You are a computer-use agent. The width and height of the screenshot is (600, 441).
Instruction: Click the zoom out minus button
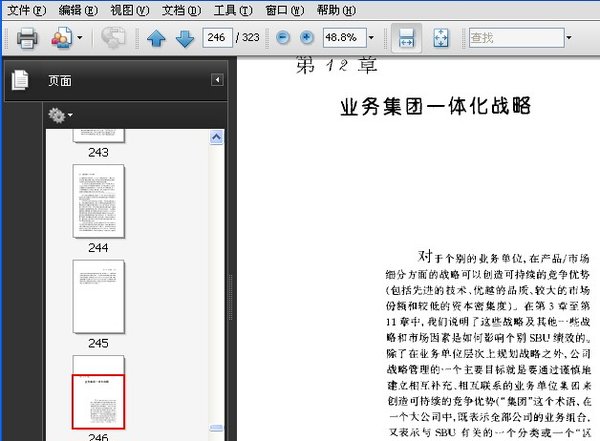(x=283, y=38)
